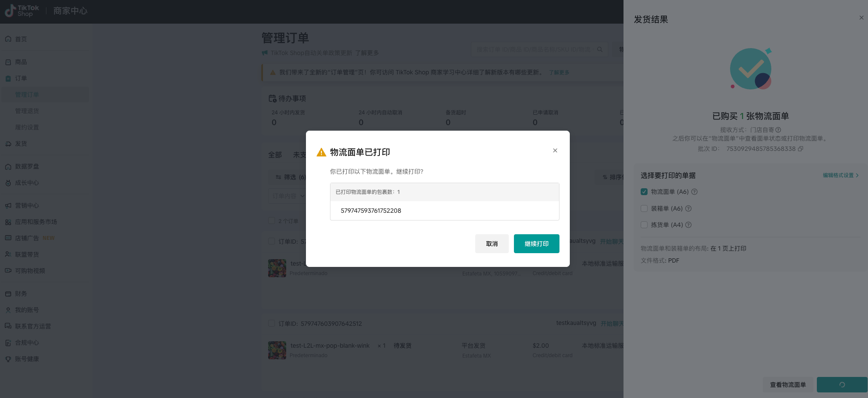This screenshot has height=398, width=868.
Task: Uncheck the 物流面单 (A6) checkbox
Action: tap(644, 192)
